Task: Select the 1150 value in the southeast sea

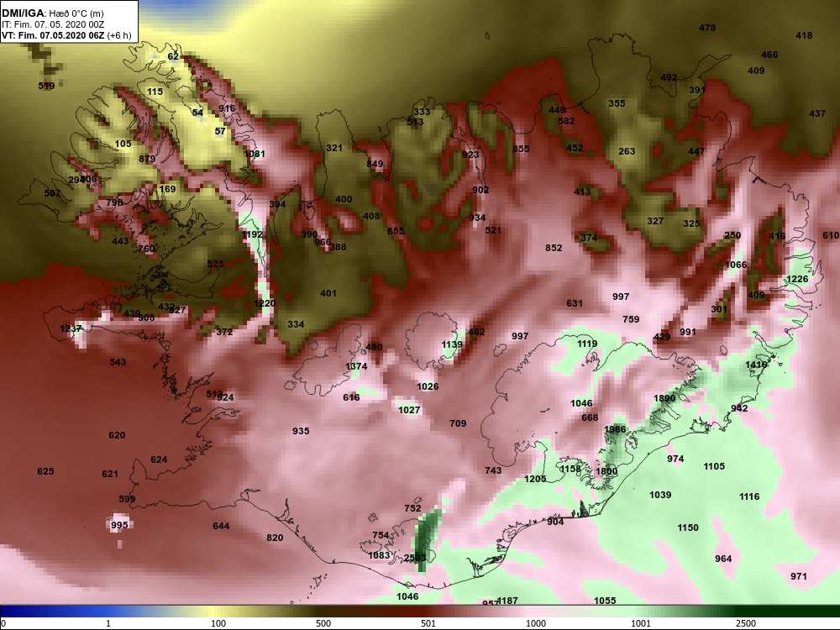Action: [688, 528]
